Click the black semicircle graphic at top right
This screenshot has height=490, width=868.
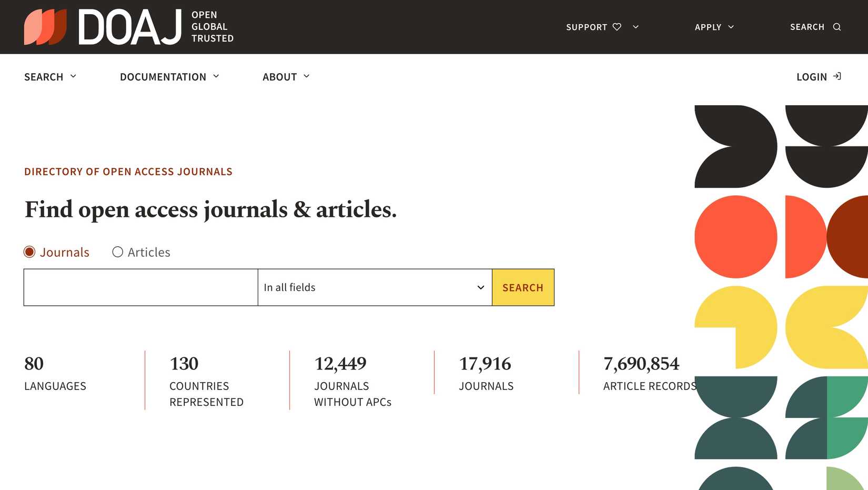point(826,166)
